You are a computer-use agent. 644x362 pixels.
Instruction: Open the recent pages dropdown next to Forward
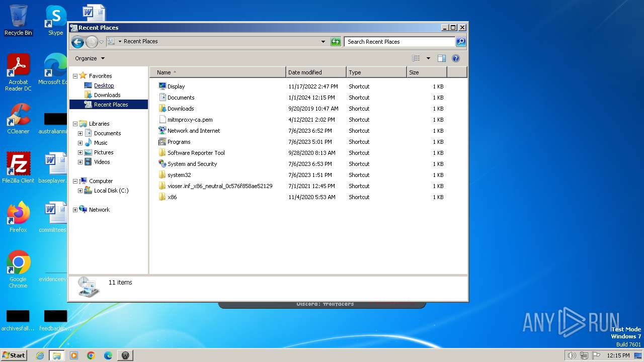click(x=101, y=42)
